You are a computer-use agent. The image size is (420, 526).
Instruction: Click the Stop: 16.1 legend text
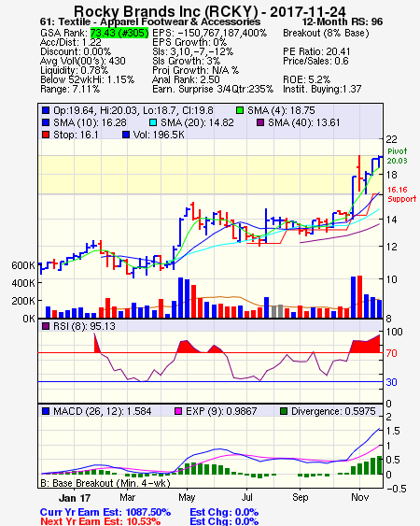click(76, 135)
